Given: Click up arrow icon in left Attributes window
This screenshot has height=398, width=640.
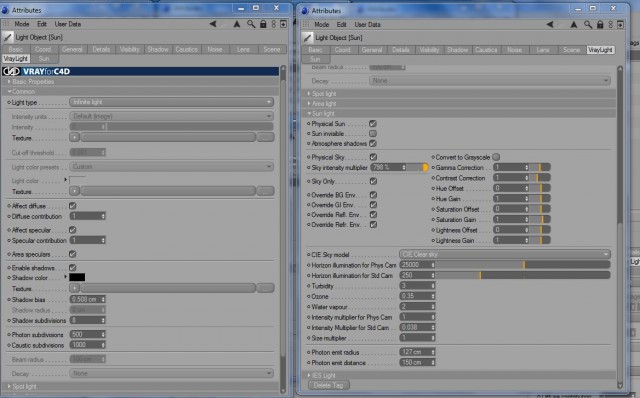Looking at the screenshot, I should [x=237, y=24].
